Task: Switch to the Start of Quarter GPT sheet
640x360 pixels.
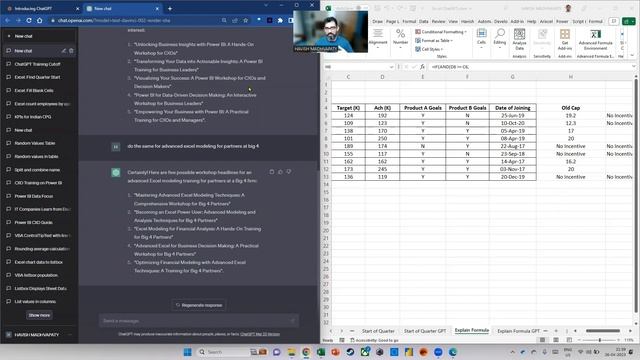Action: (x=425, y=331)
